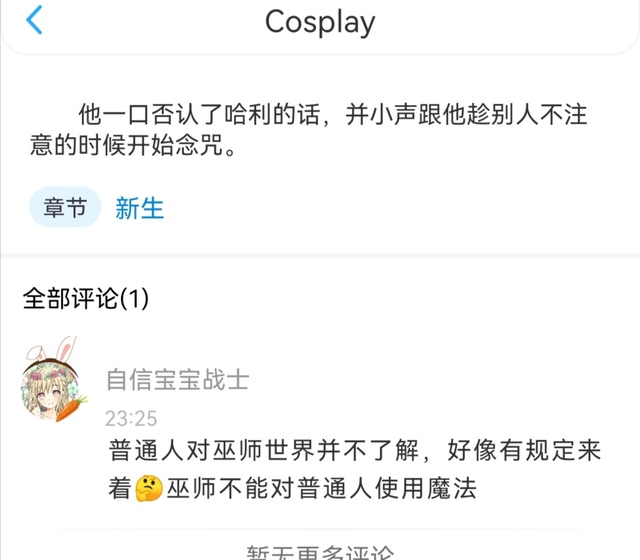This screenshot has height=560, width=640.
Task: Open 自信宝宝战士 user profile name
Action: tap(177, 379)
